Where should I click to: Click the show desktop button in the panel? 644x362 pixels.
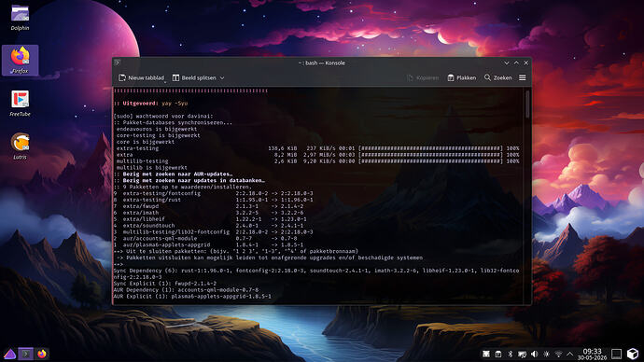coord(616,354)
